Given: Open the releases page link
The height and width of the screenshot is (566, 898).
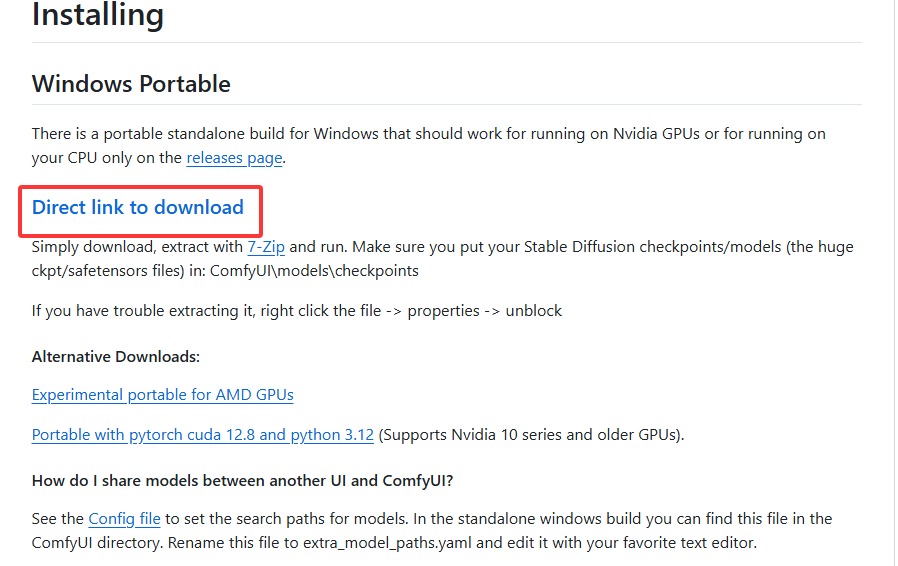Looking at the screenshot, I should pyautogui.click(x=234, y=157).
